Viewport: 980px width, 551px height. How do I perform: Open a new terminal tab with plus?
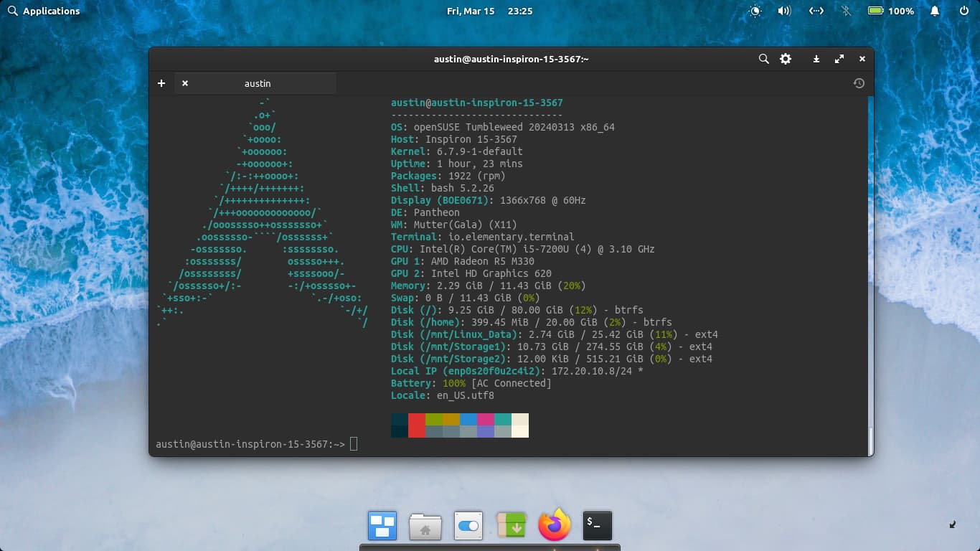tap(161, 83)
